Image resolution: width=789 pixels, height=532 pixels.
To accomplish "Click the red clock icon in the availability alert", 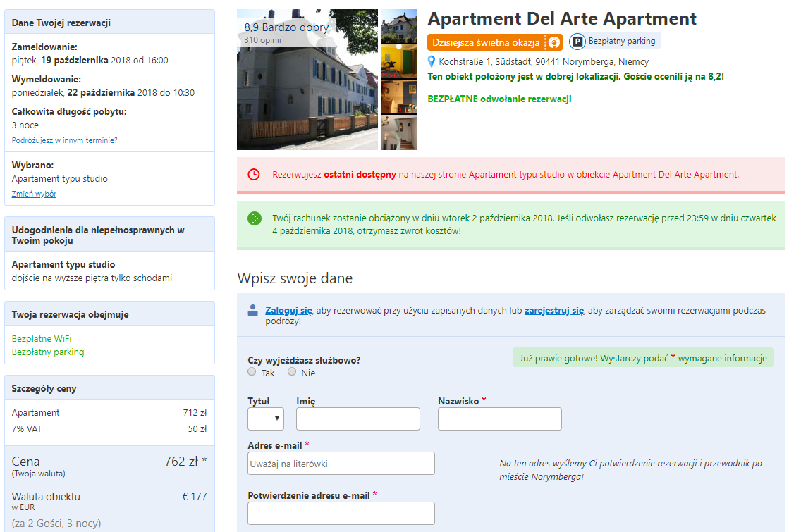I will pyautogui.click(x=254, y=175).
